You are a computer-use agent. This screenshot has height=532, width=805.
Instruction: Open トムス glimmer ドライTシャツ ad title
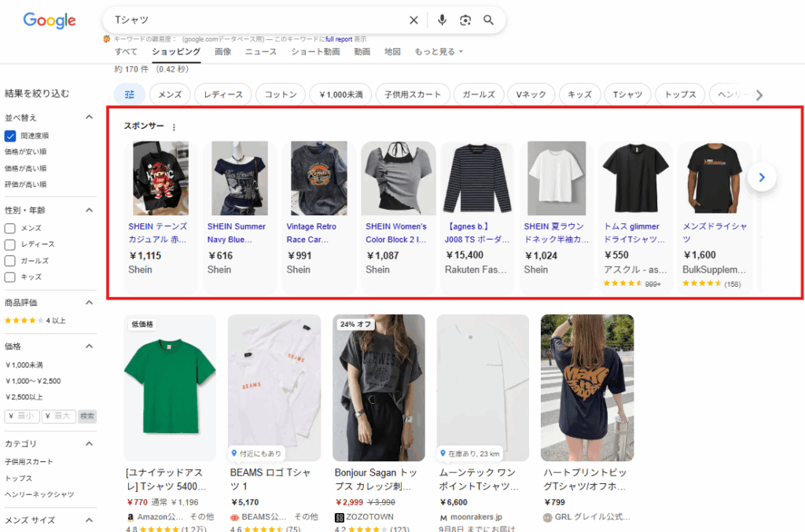pos(634,233)
